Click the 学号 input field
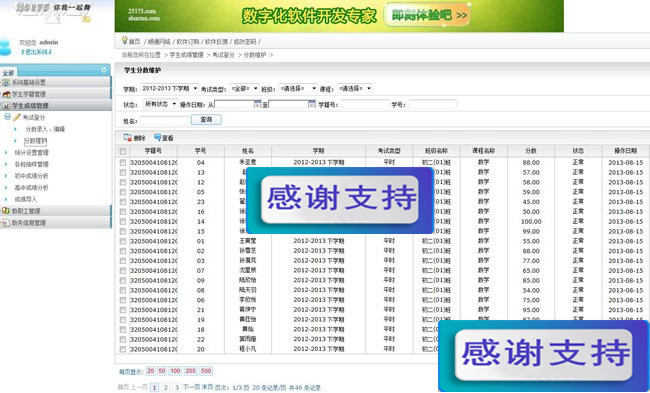This screenshot has height=393, width=650. click(433, 104)
